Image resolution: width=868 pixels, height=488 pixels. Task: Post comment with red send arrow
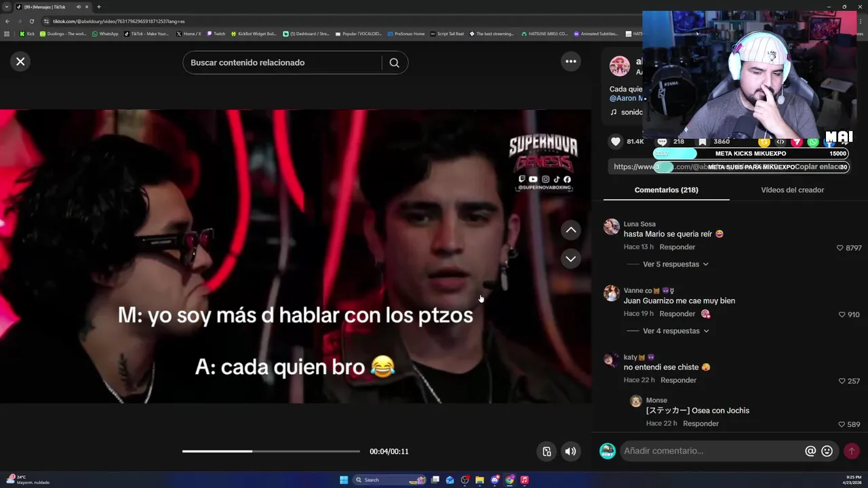click(852, 451)
